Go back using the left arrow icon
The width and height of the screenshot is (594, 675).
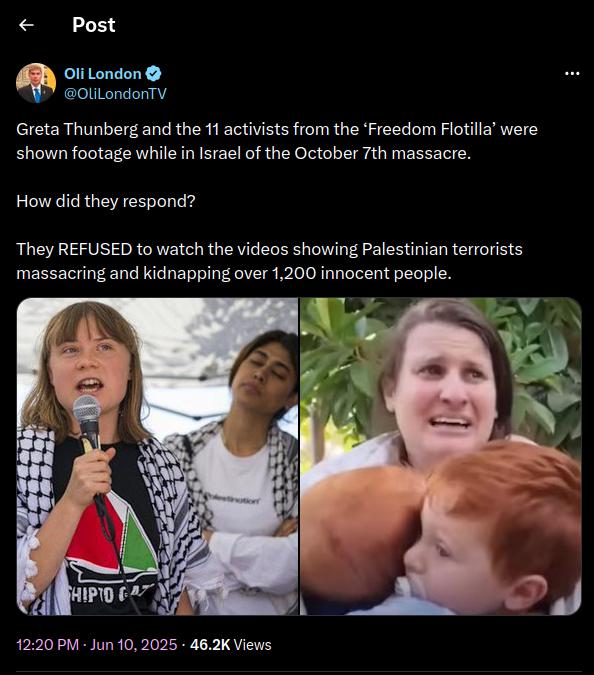click(x=26, y=25)
